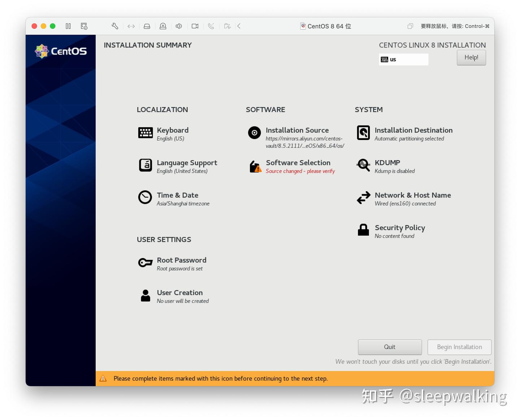The width and height of the screenshot is (520, 420).
Task: Open Time & Date using the clock icon
Action: click(x=145, y=198)
